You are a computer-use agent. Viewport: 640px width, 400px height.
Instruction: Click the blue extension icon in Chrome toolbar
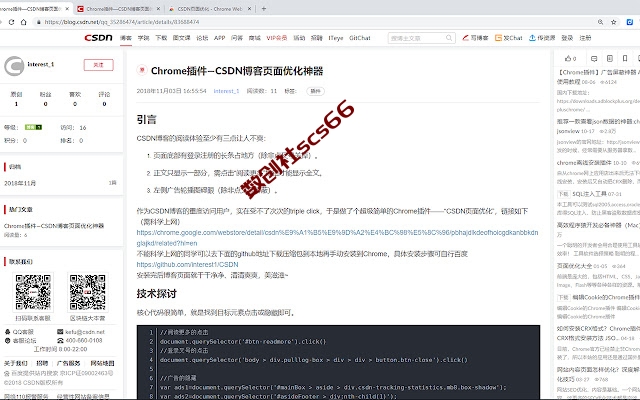tap(630, 22)
